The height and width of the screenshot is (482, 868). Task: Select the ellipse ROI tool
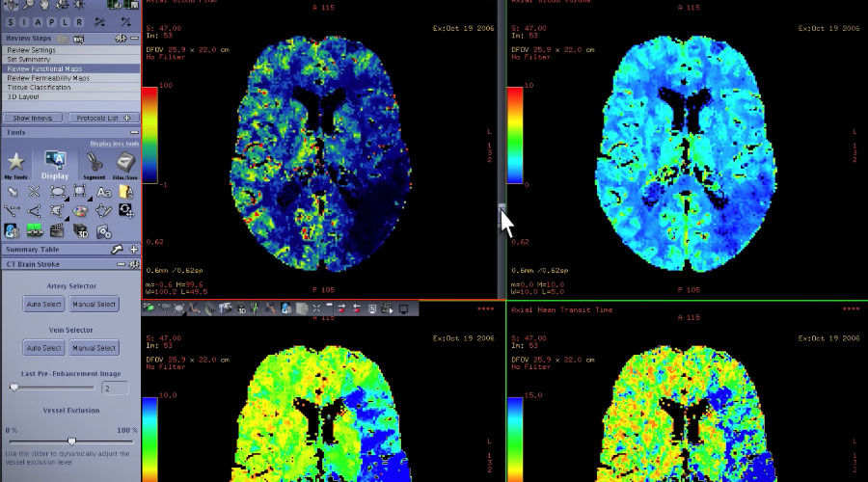click(x=58, y=192)
